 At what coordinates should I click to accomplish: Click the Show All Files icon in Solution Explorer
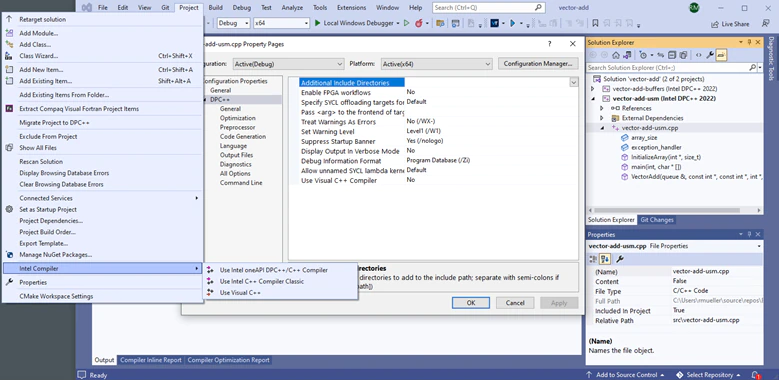point(683,55)
